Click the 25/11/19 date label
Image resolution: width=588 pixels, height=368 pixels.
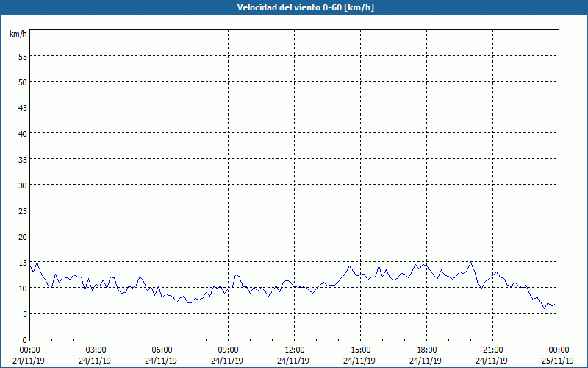tap(558, 361)
